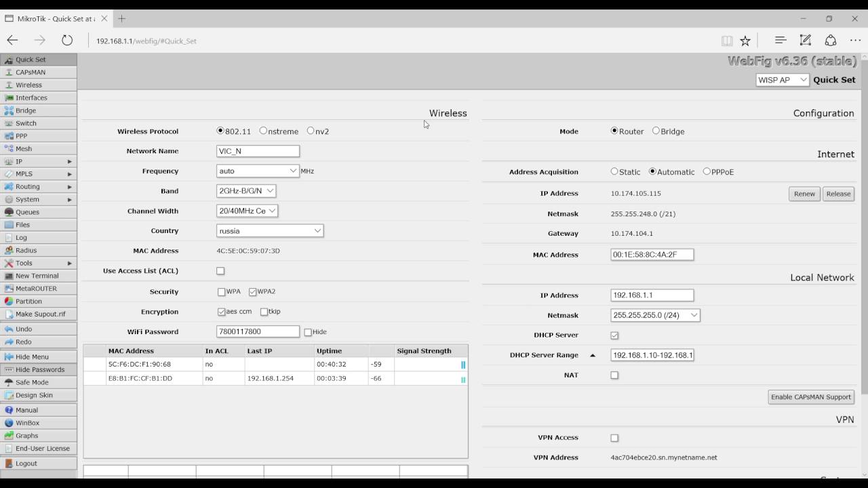The image size is (868, 488).
Task: Refresh the page with browser reload icon
Action: pos(67,41)
